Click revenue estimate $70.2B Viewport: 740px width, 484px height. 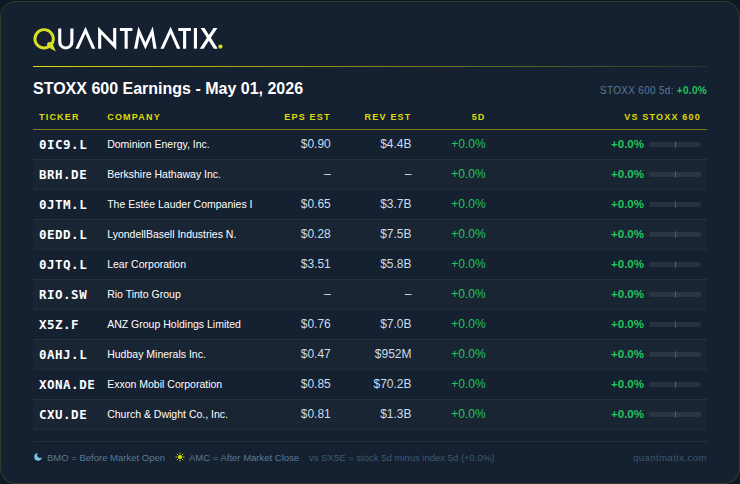click(x=392, y=384)
